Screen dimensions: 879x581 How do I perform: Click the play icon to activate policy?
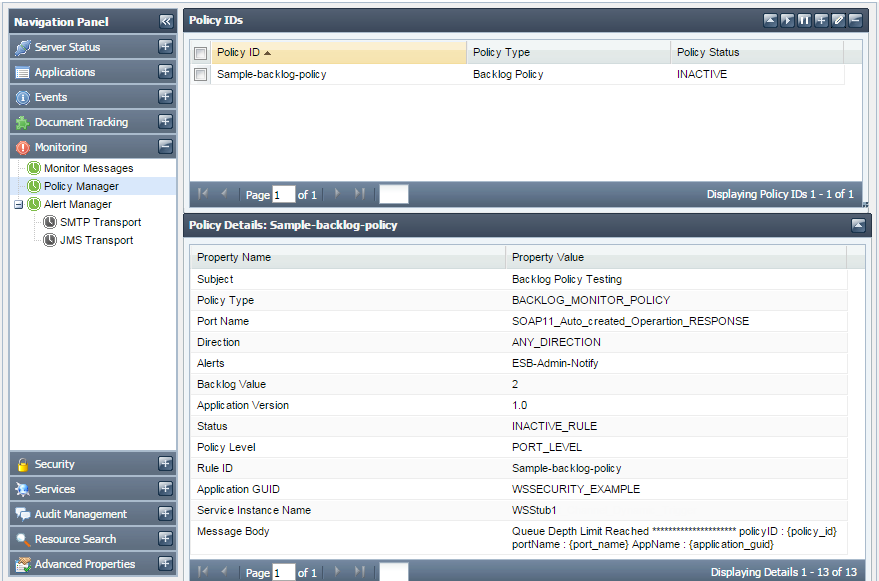pyautogui.click(x=787, y=20)
